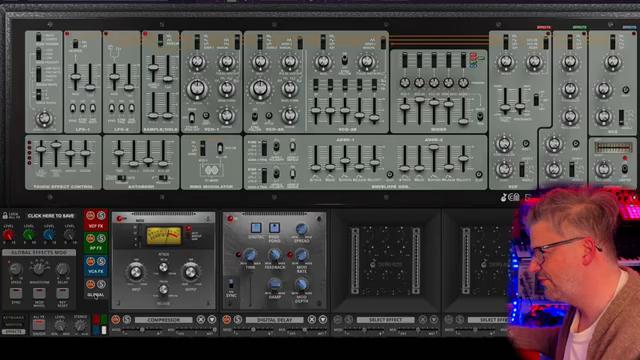Screen dimensions: 640x360
Task: Click the Compressor Output knob
Action: point(191,272)
